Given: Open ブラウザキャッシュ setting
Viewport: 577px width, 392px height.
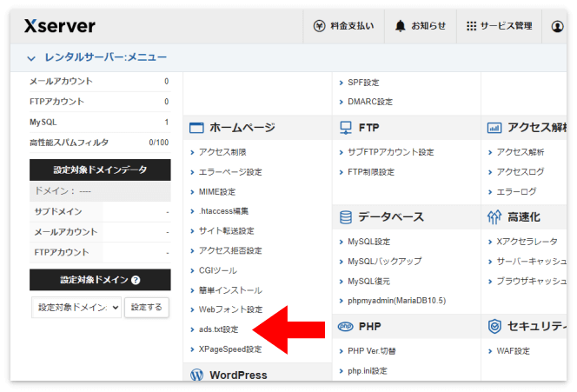Looking at the screenshot, I should (531, 282).
